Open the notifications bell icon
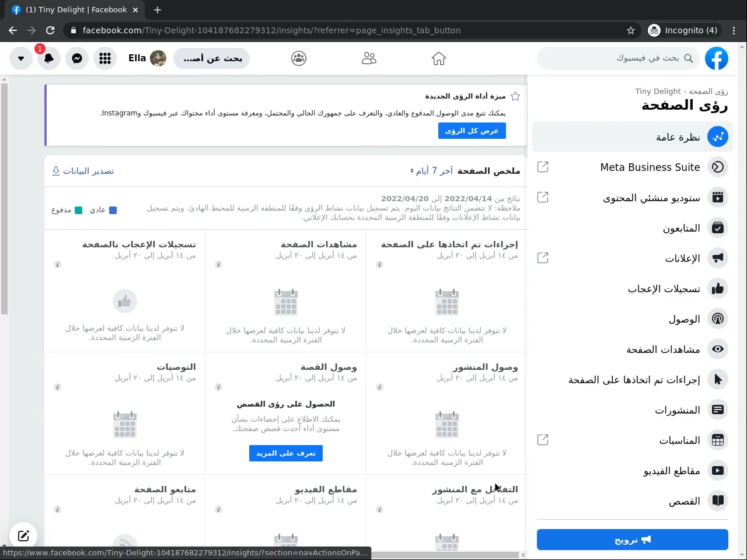Image resolution: width=747 pixels, height=560 pixels. tap(49, 58)
